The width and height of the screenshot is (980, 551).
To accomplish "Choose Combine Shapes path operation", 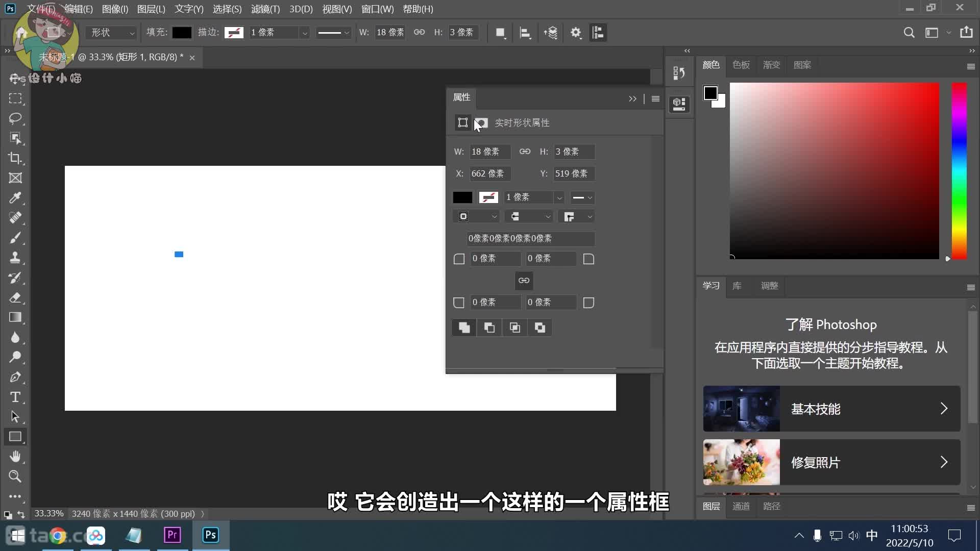I will (x=464, y=328).
